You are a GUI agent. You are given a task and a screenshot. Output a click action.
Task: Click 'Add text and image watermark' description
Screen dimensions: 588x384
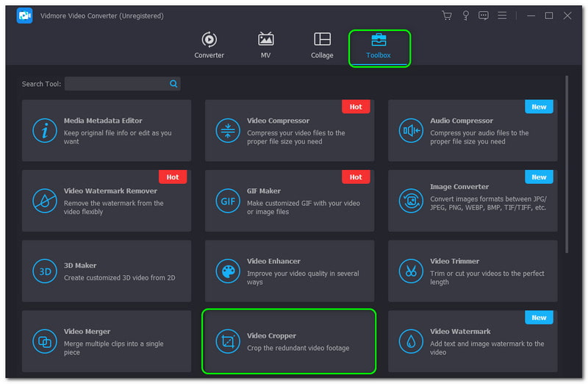[x=487, y=348]
